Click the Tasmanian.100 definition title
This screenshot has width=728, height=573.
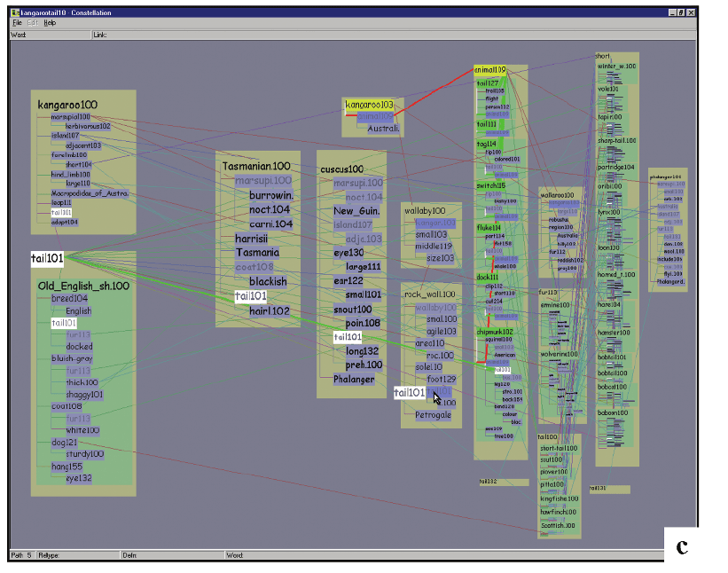(256, 166)
